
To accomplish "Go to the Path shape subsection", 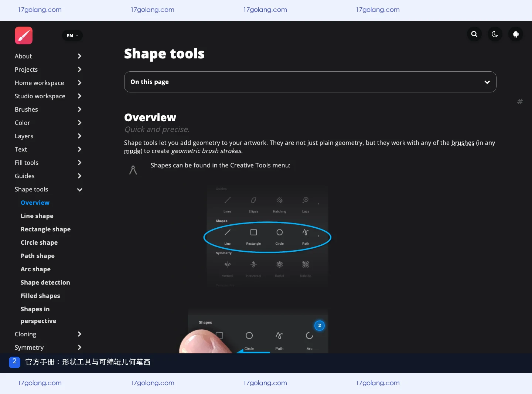I will pyautogui.click(x=38, y=256).
